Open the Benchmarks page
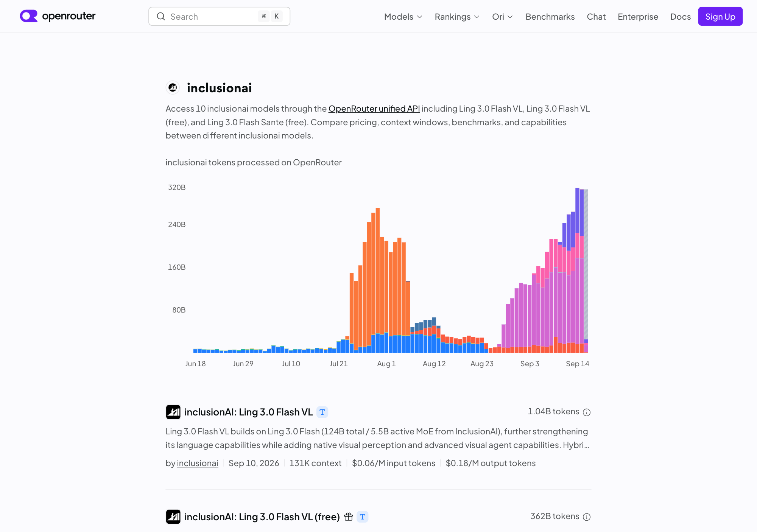Viewport: 757px width, 532px height. click(550, 17)
